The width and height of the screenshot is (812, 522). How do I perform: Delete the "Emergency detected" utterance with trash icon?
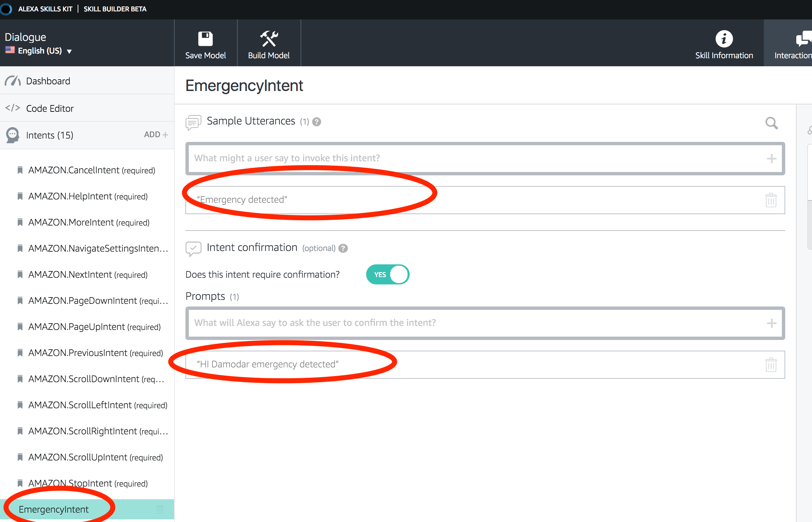770,200
